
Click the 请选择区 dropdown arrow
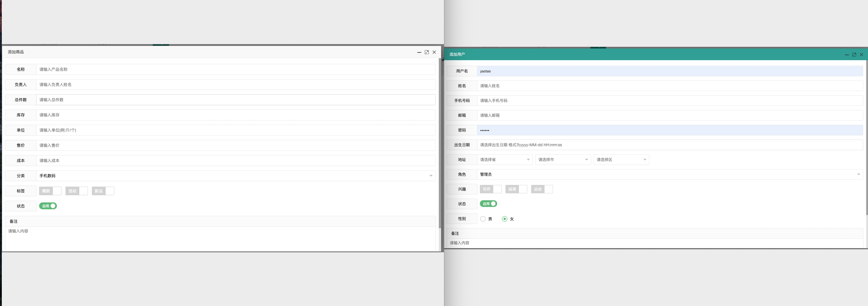tap(645, 160)
